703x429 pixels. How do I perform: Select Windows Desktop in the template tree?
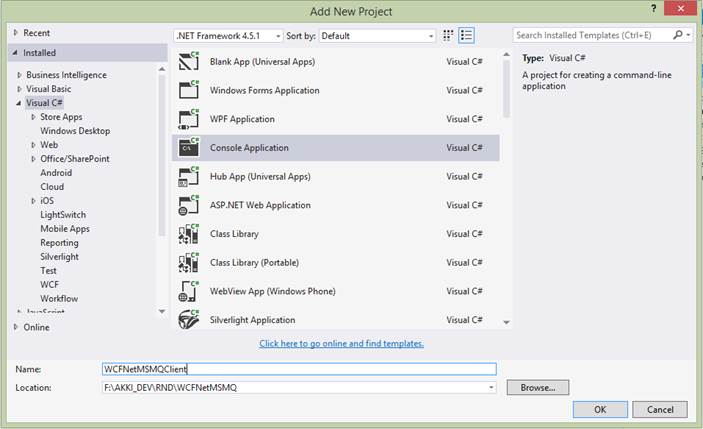pyautogui.click(x=75, y=131)
